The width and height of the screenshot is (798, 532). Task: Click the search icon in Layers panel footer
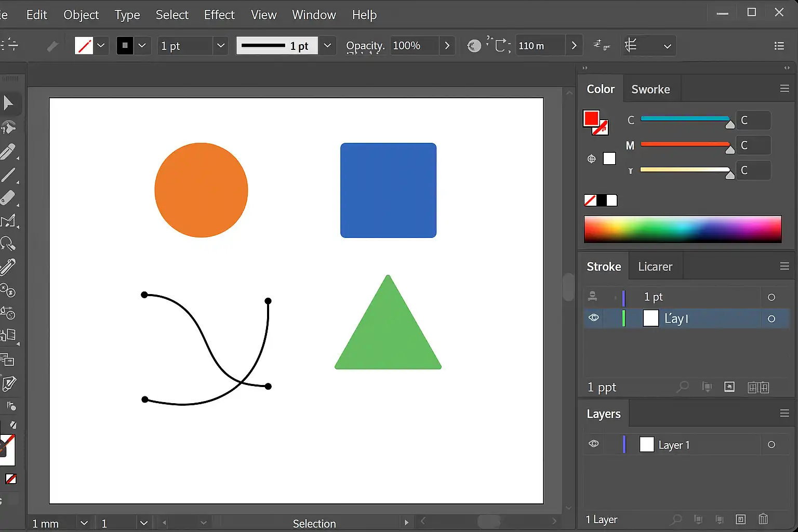676,519
